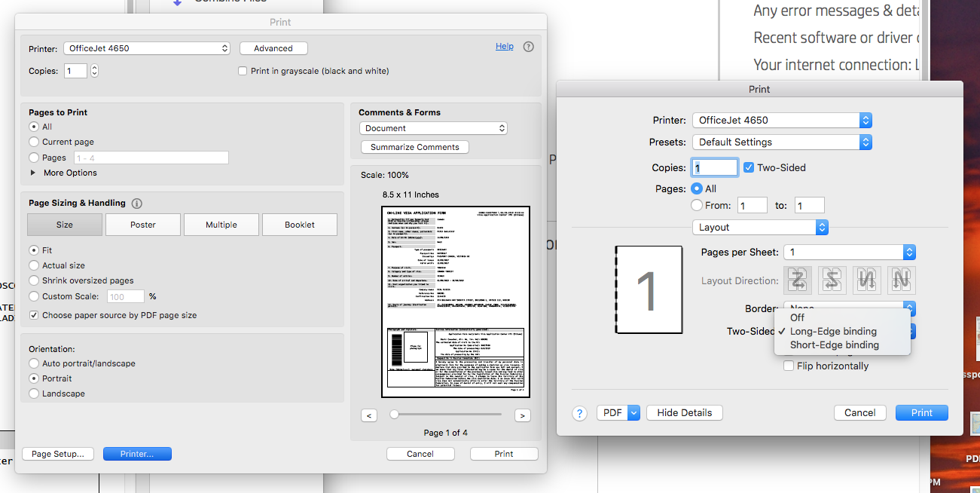Image resolution: width=980 pixels, height=493 pixels.
Task: Choose Z-shaped left-to-right layout direction icon
Action: coord(798,280)
